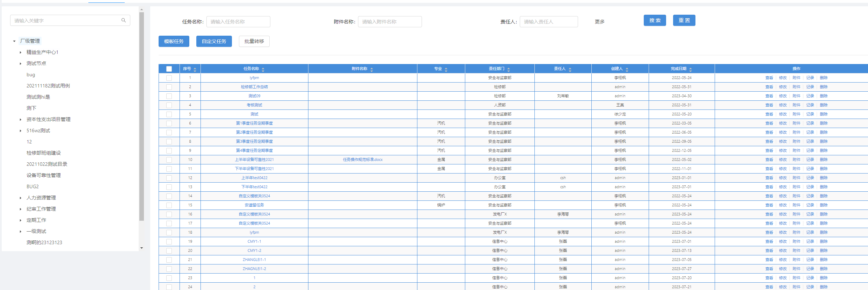Expand the 精益生产中心1 node
The height and width of the screenshot is (290, 868).
[x=21, y=52]
